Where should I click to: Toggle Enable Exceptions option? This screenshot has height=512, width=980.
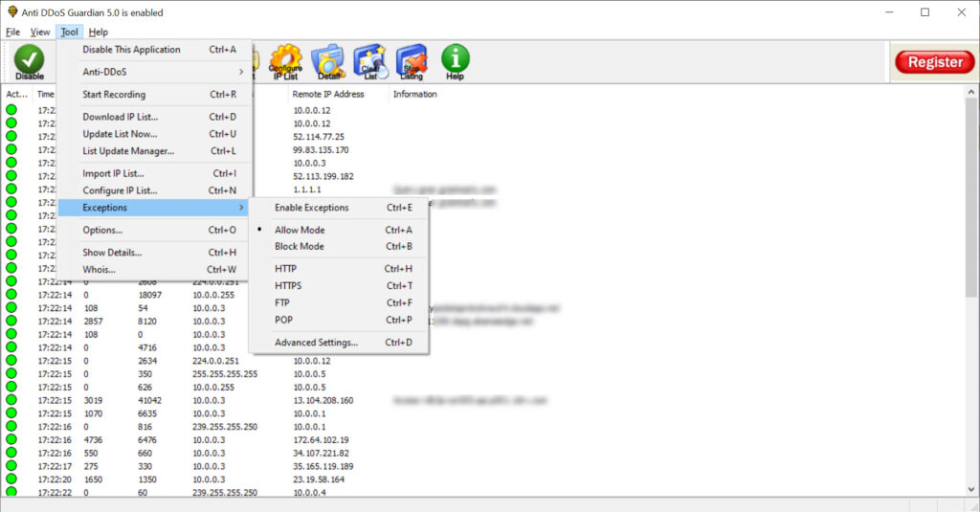tap(312, 208)
